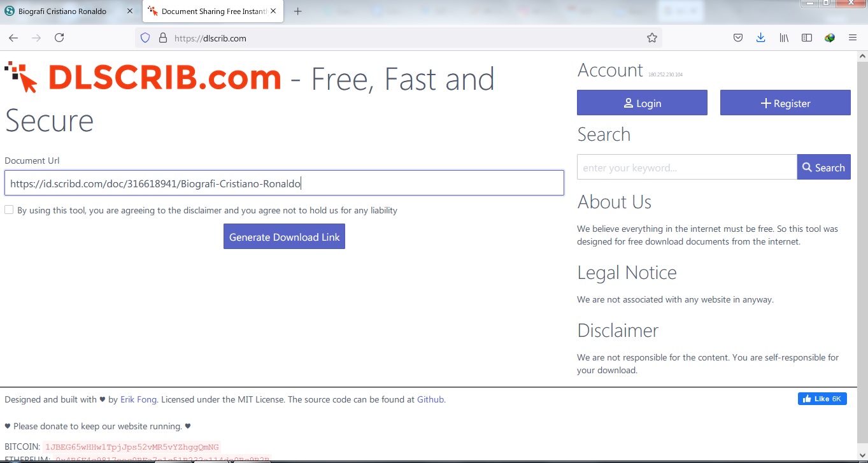Click the forward navigation arrow

[x=36, y=38]
